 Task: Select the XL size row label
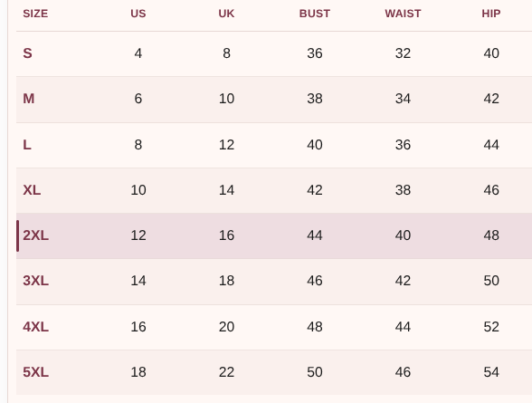click(x=32, y=190)
